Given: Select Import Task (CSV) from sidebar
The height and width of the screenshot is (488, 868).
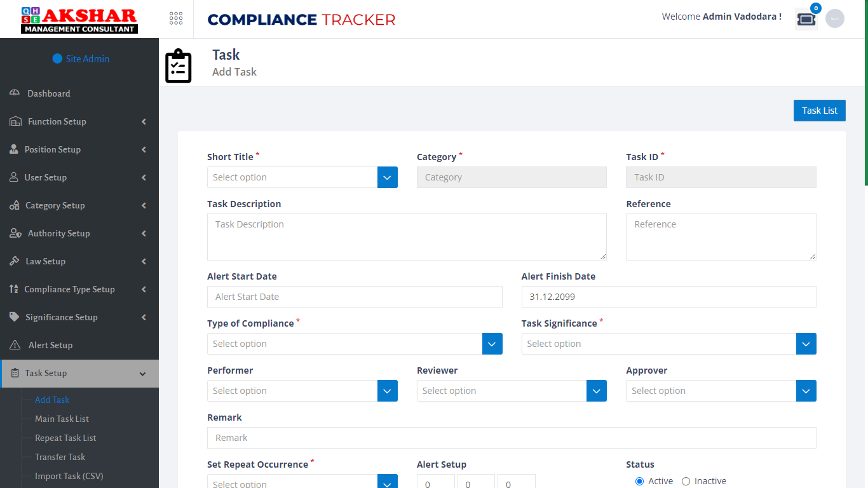Looking at the screenshot, I should point(70,476).
